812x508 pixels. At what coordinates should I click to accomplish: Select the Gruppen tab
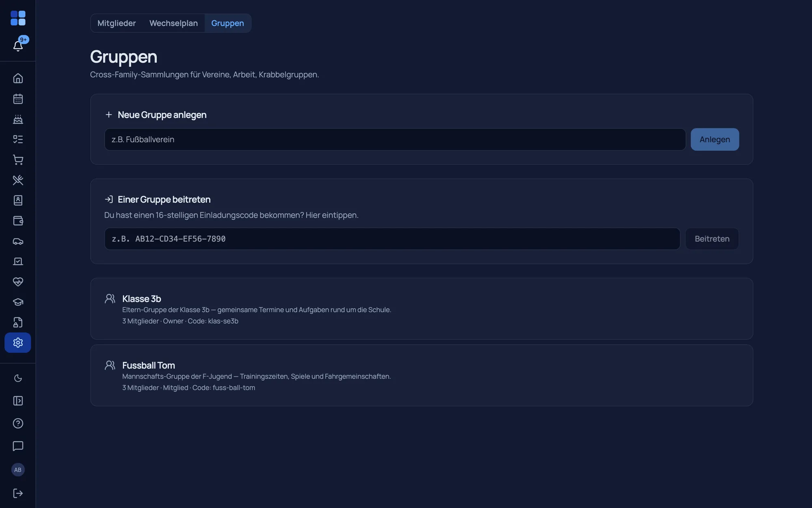click(227, 23)
